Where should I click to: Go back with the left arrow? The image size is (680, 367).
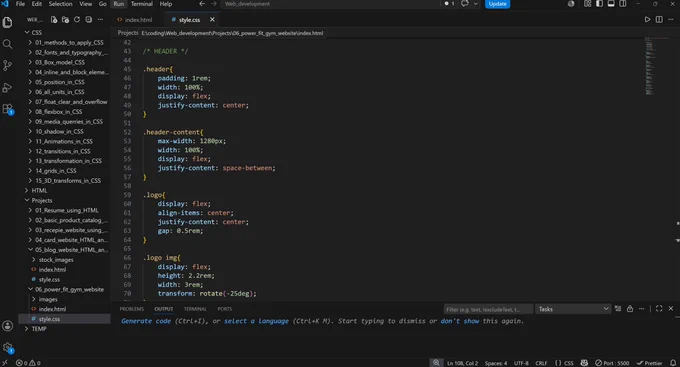[x=202, y=3]
